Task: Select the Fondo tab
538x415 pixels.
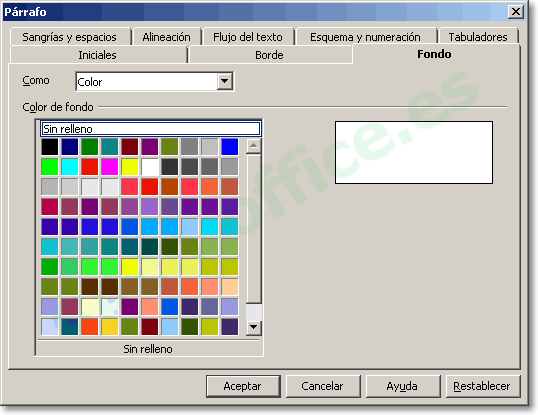Action: (434, 54)
